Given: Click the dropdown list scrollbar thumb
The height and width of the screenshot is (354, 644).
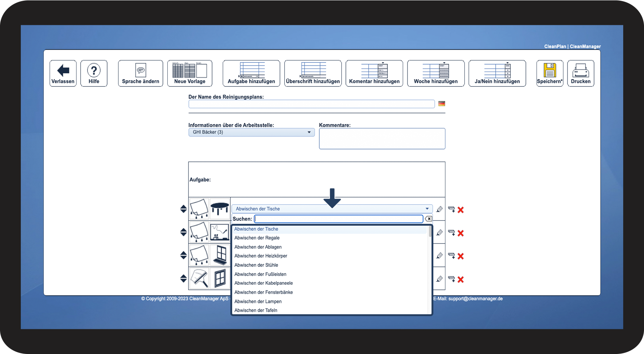Looking at the screenshot, I should point(430,232).
